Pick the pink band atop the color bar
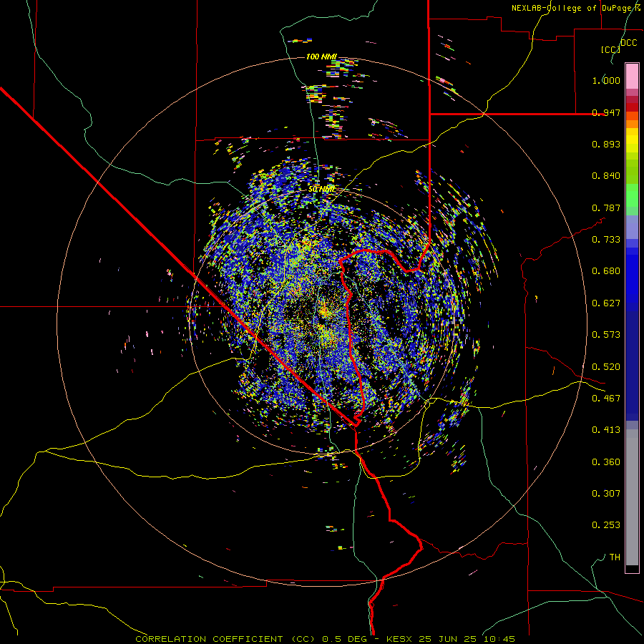 [x=632, y=76]
